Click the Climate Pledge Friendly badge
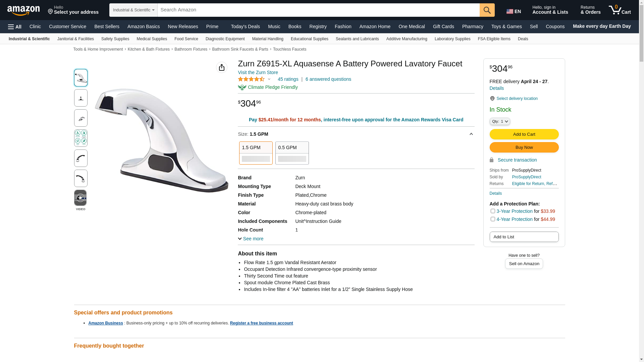The height and width of the screenshot is (362, 644). pos(268,87)
